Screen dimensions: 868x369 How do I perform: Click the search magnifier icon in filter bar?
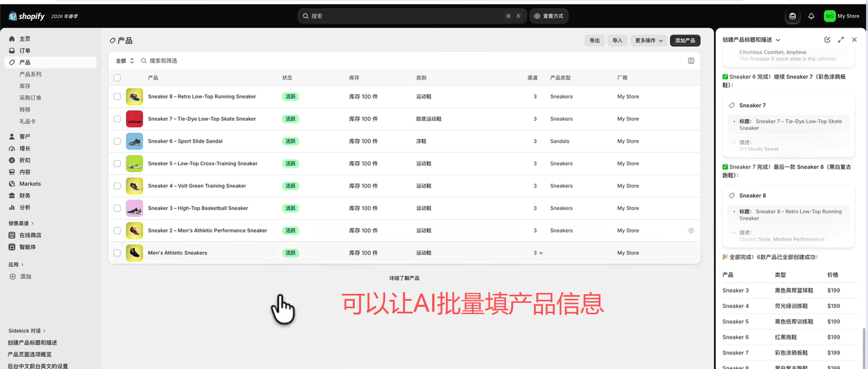click(x=144, y=61)
